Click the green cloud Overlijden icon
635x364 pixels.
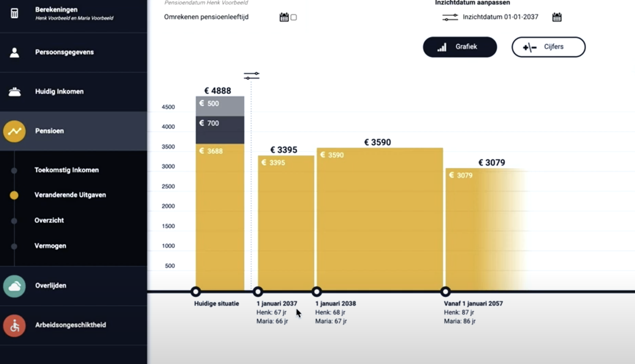14,286
